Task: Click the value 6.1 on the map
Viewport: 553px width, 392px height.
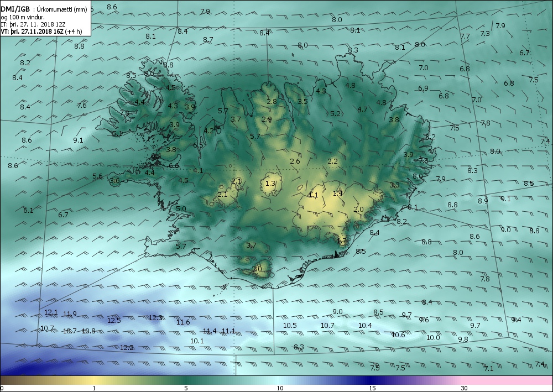Action: pyautogui.click(x=28, y=211)
